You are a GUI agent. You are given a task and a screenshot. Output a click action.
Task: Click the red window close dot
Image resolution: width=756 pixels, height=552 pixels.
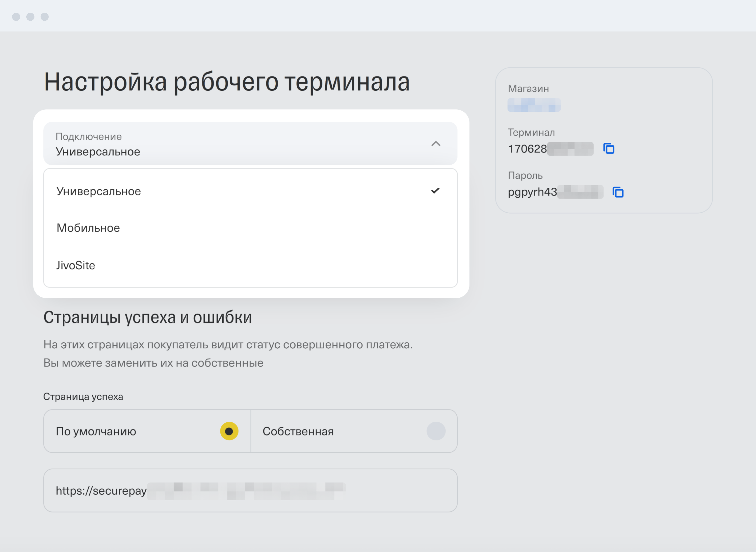point(16,17)
